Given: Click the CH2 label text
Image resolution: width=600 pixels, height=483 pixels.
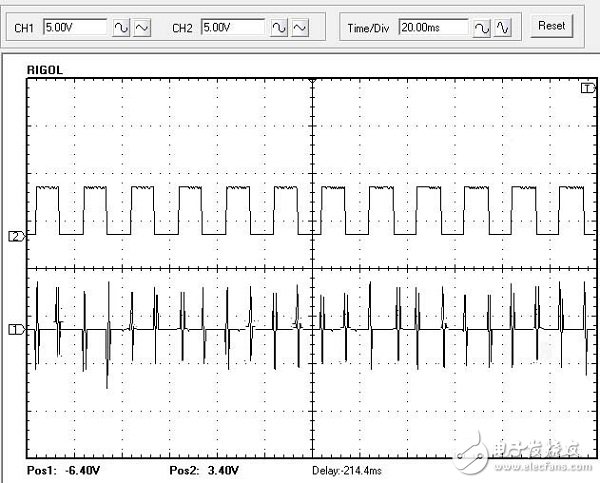Looking at the screenshot, I should pyautogui.click(x=182, y=27).
